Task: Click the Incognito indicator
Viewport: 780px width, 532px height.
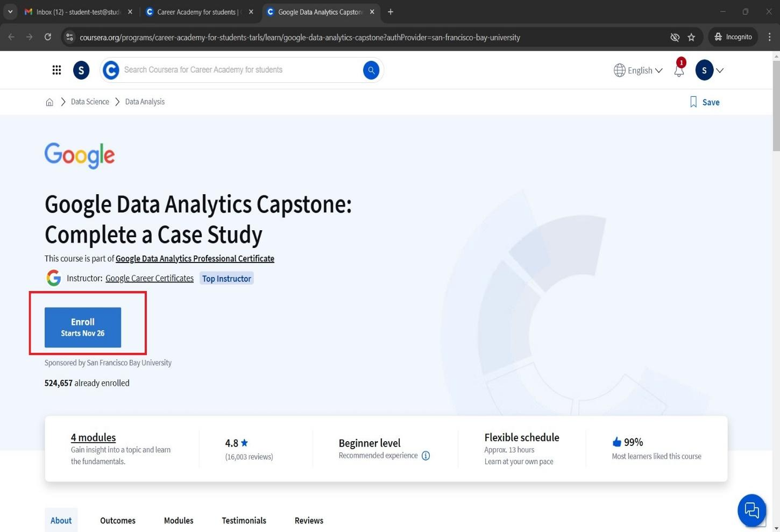Action: 733,37
